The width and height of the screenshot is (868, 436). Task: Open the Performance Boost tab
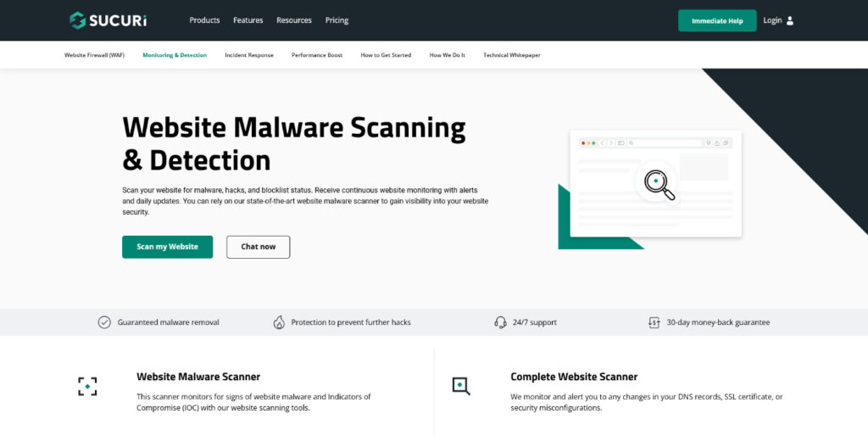point(317,55)
